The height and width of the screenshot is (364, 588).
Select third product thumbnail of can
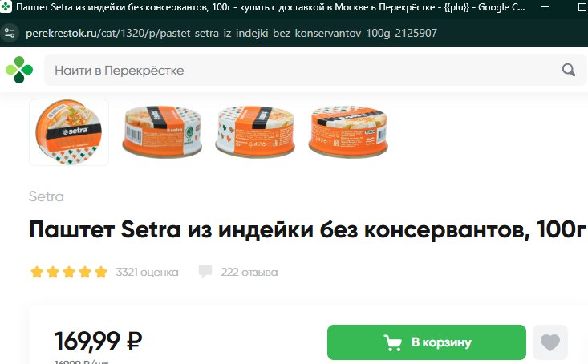(255, 131)
